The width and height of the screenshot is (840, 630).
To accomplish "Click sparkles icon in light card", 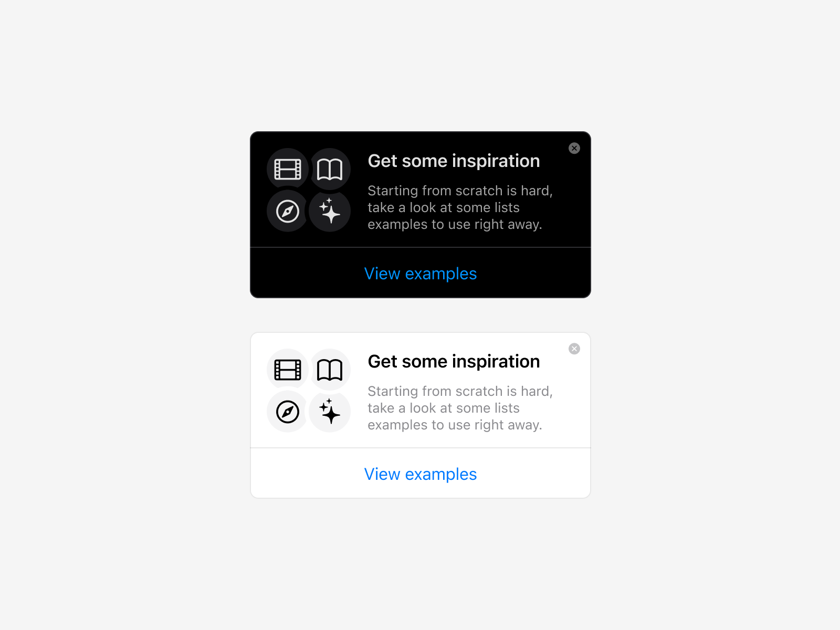I will pos(330,412).
